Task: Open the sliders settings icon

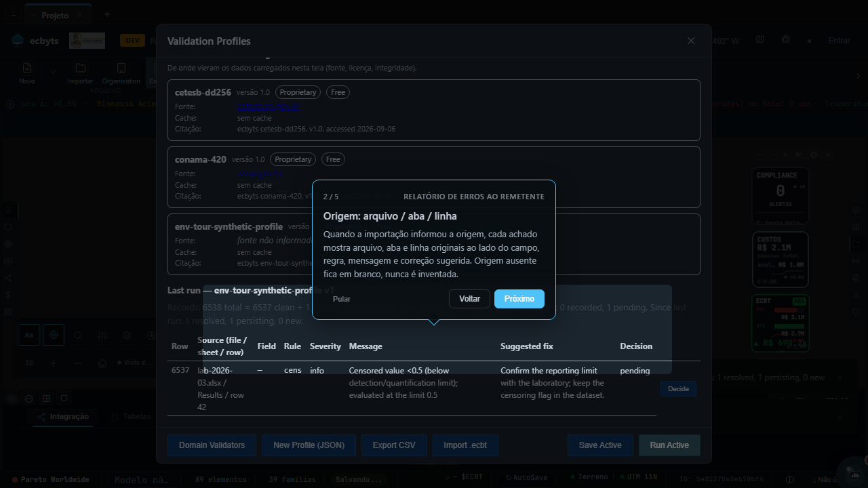Action: [x=102, y=335]
